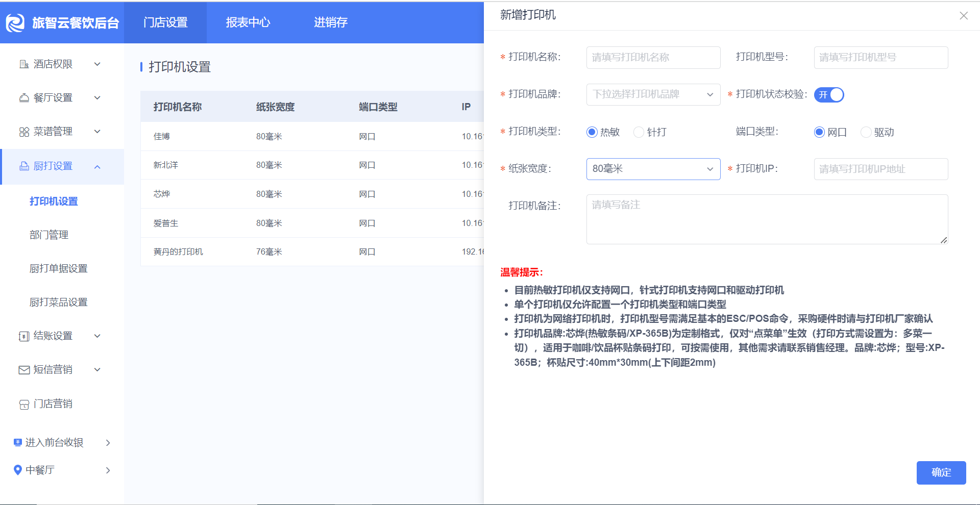This screenshot has height=505, width=980.
Task: Expand the 菜谱管理 menu chevron
Action: tap(97, 132)
